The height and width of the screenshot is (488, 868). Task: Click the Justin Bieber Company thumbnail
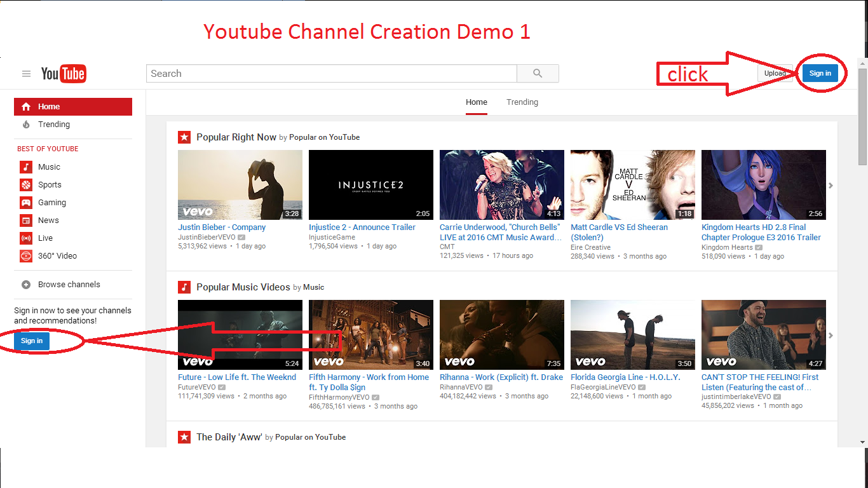click(240, 185)
